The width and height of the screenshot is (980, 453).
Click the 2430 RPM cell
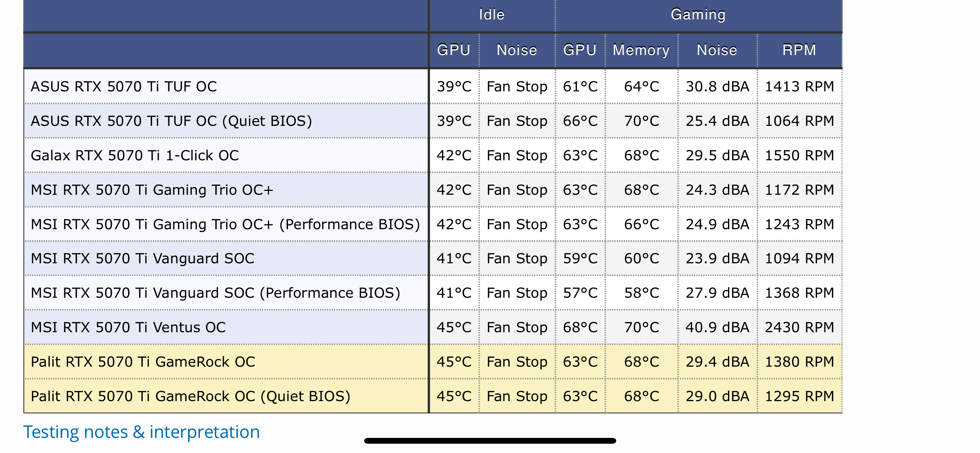point(799,327)
